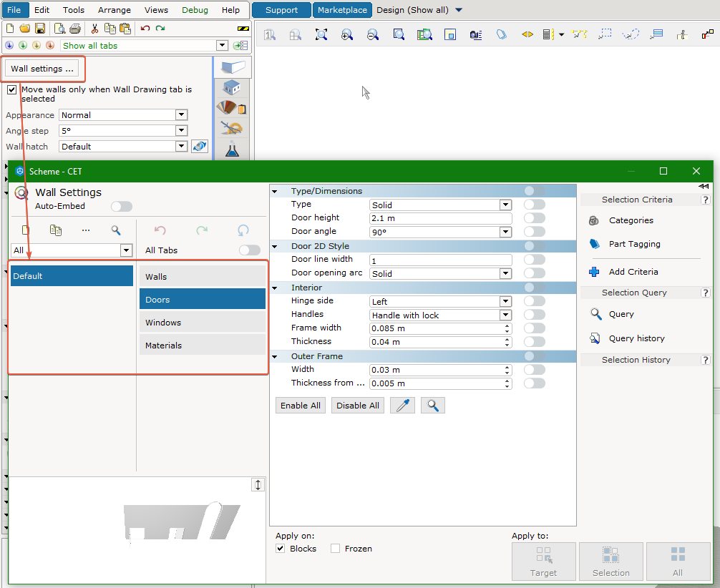Open the Door opening arc dropdown
Image resolution: width=720 pixels, height=588 pixels.
[x=505, y=273]
